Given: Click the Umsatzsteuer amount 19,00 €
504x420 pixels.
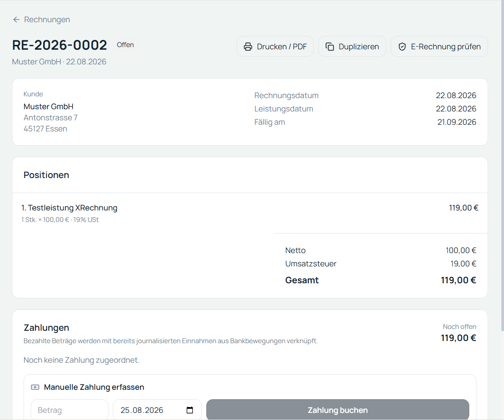Looking at the screenshot, I should [x=463, y=264].
